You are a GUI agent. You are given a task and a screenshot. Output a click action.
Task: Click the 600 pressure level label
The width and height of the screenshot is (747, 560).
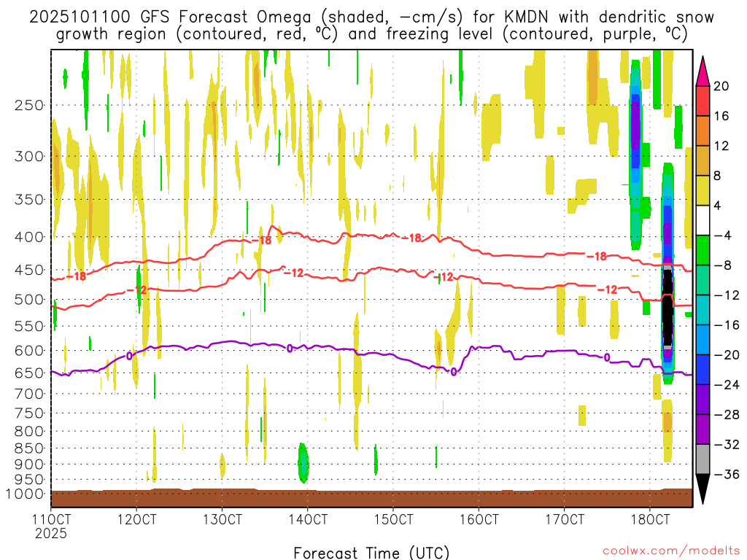(29, 351)
